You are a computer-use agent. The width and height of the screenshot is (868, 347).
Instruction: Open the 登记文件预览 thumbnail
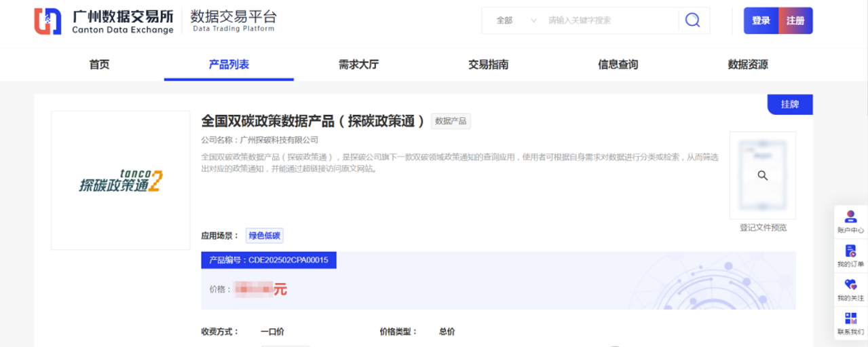tap(763, 175)
